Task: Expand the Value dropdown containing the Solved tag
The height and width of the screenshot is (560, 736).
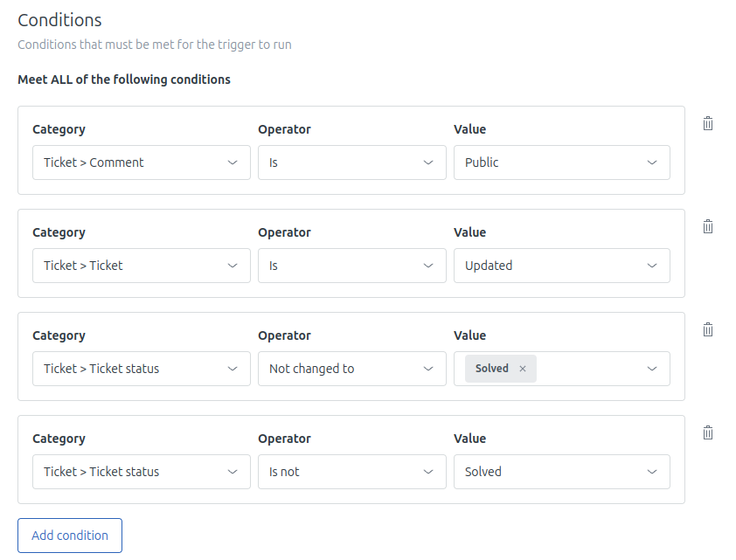Action: point(651,369)
